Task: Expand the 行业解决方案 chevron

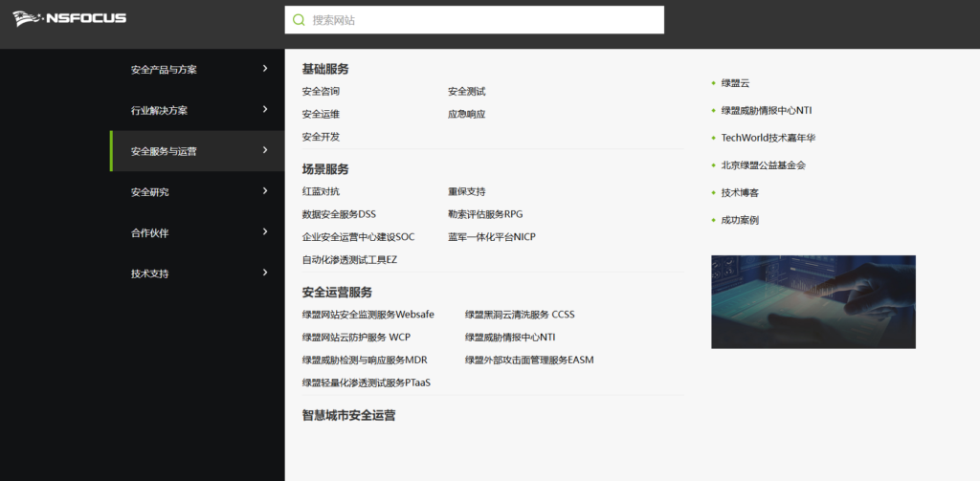Action: point(265,109)
